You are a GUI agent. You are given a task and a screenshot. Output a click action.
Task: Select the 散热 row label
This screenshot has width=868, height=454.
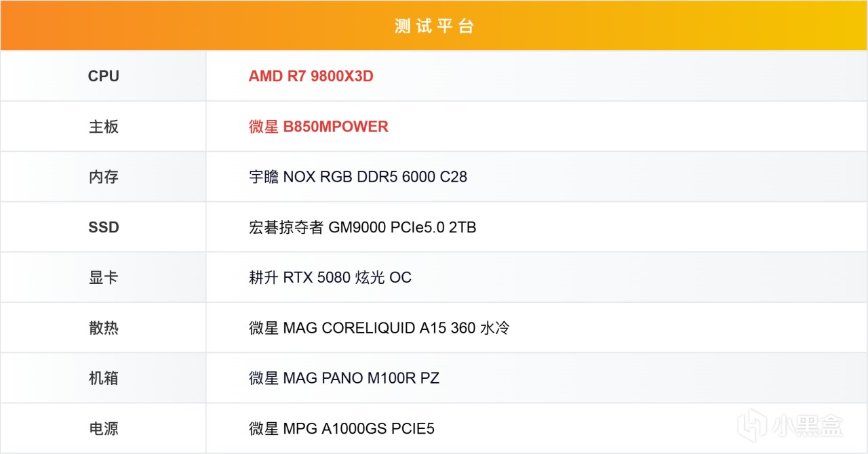(103, 328)
